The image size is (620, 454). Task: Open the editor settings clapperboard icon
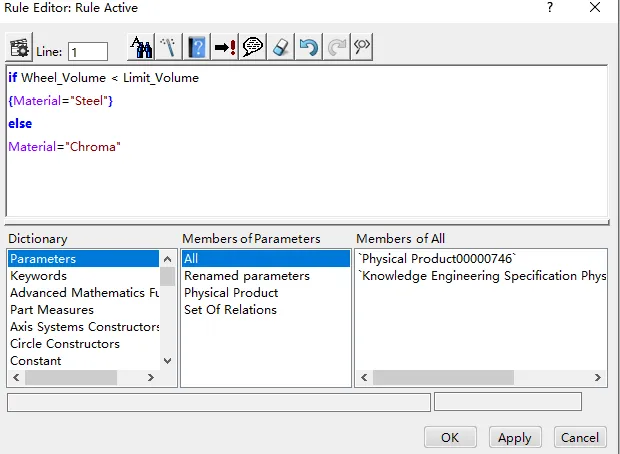tap(19, 48)
